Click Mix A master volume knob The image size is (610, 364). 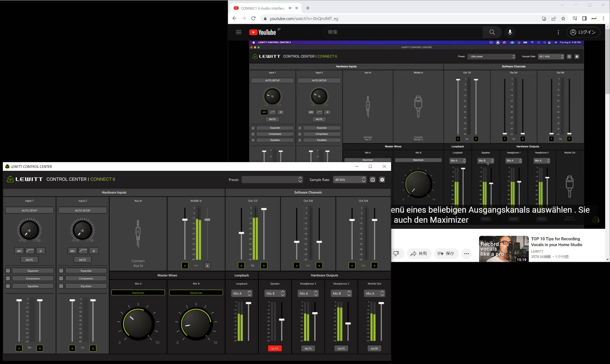pos(138,324)
